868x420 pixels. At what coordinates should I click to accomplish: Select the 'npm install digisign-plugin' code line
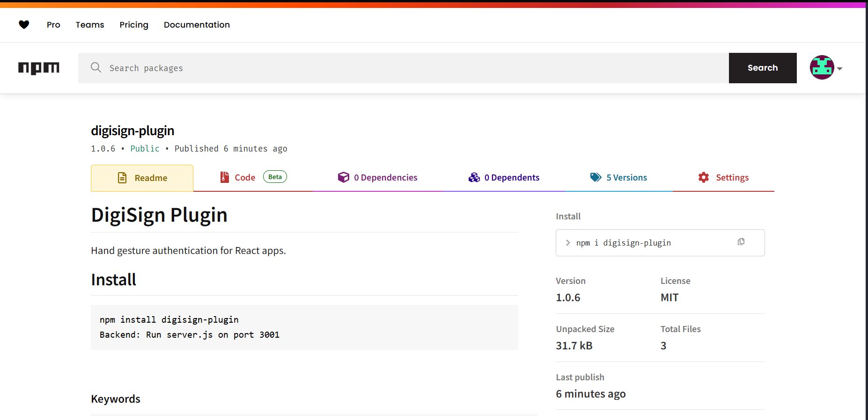click(x=169, y=320)
